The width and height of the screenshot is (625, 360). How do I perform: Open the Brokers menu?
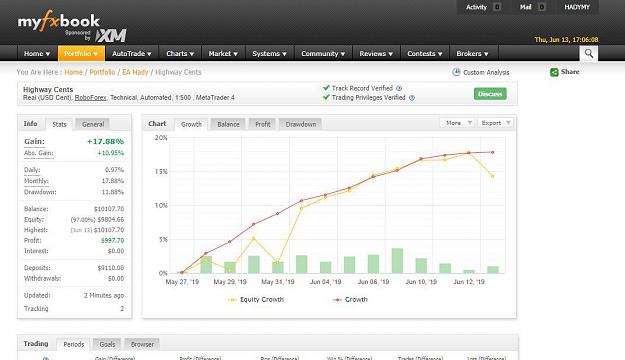[x=472, y=53]
